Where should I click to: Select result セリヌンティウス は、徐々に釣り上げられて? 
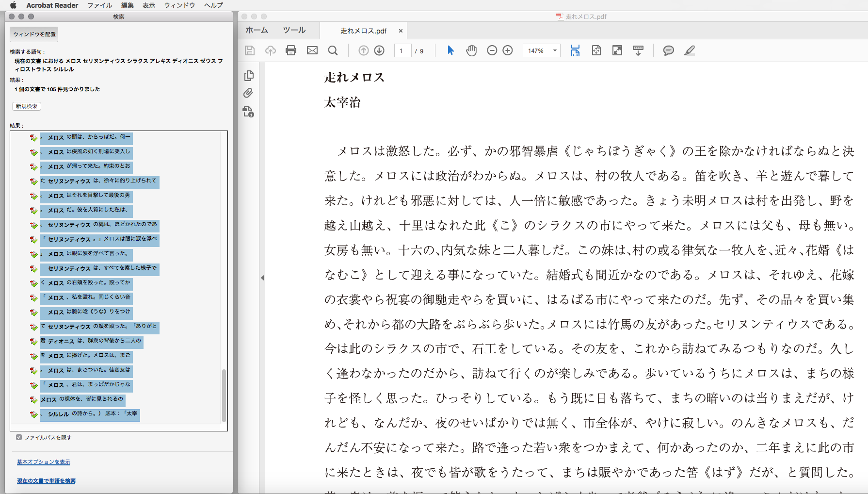(x=99, y=181)
